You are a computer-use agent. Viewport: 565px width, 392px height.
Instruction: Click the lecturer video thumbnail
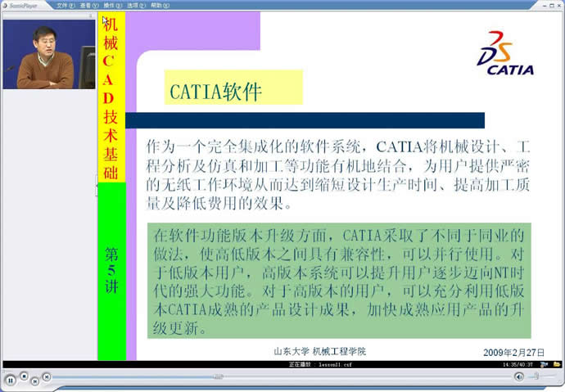[x=49, y=54]
